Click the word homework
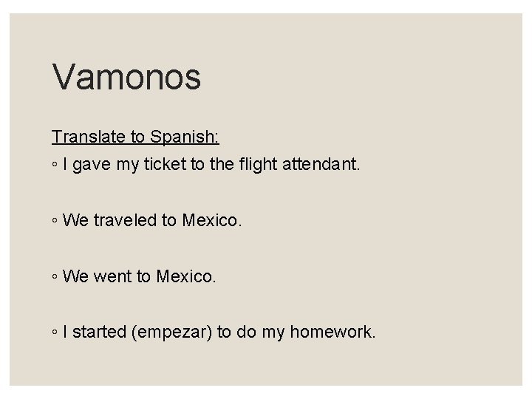Image resolution: width=532 pixels, height=399 pixels. (x=332, y=333)
